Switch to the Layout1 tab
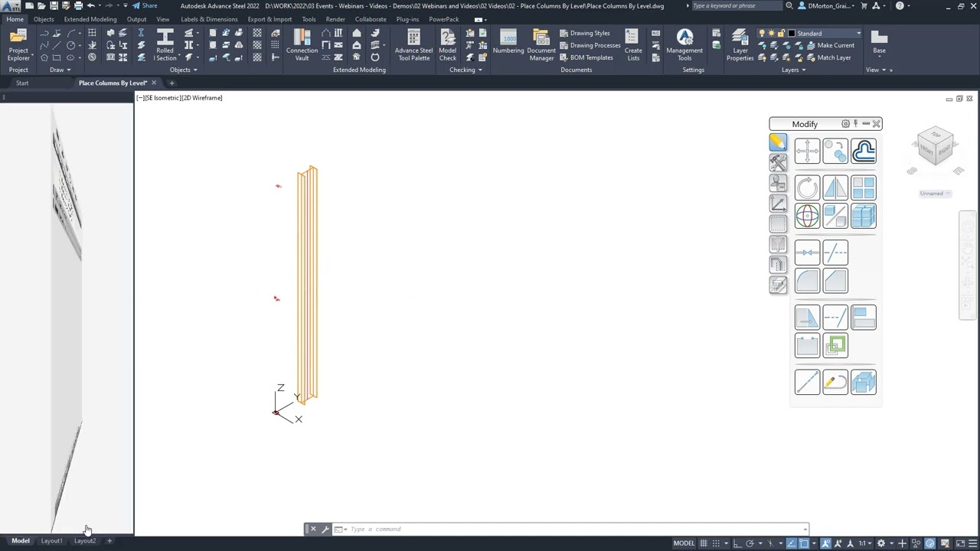Image resolution: width=980 pixels, height=551 pixels. point(51,541)
